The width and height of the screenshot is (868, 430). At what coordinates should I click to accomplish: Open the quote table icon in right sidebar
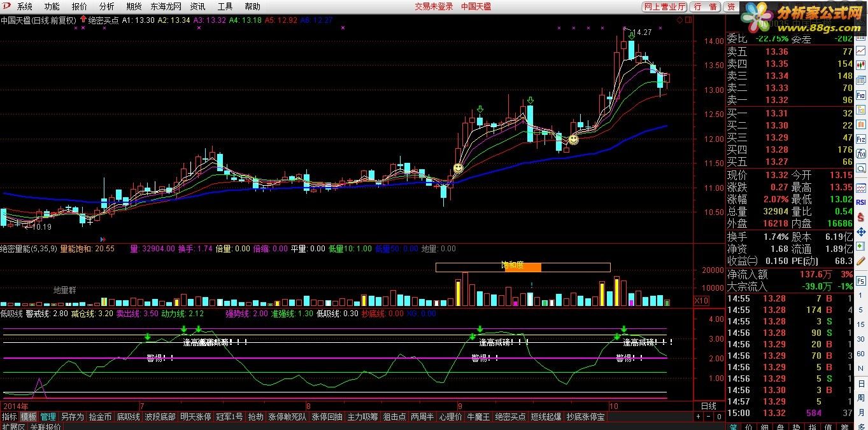[x=861, y=38]
